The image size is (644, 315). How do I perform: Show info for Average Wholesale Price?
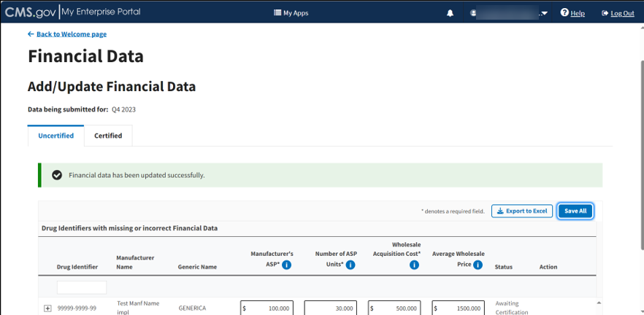478,265
